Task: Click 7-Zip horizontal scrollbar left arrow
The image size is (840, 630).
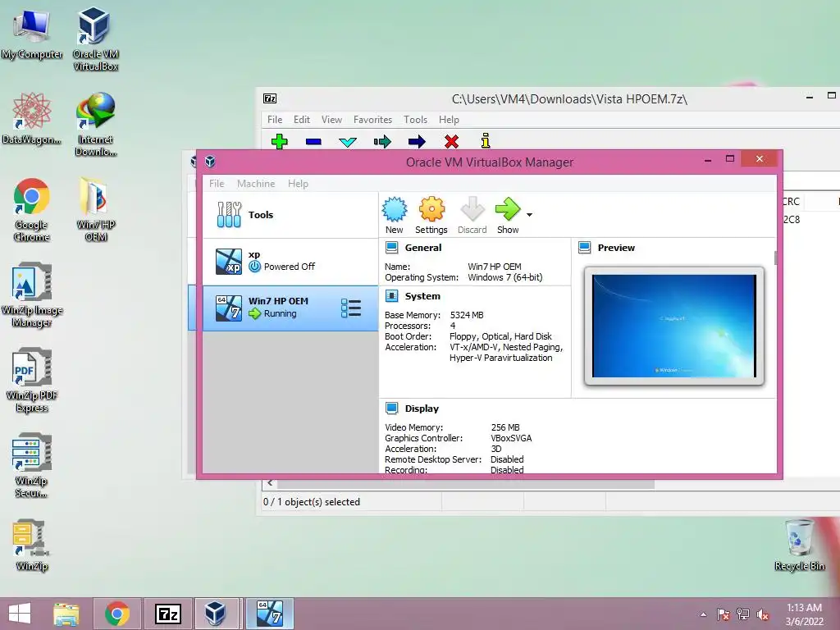Action: [x=270, y=483]
